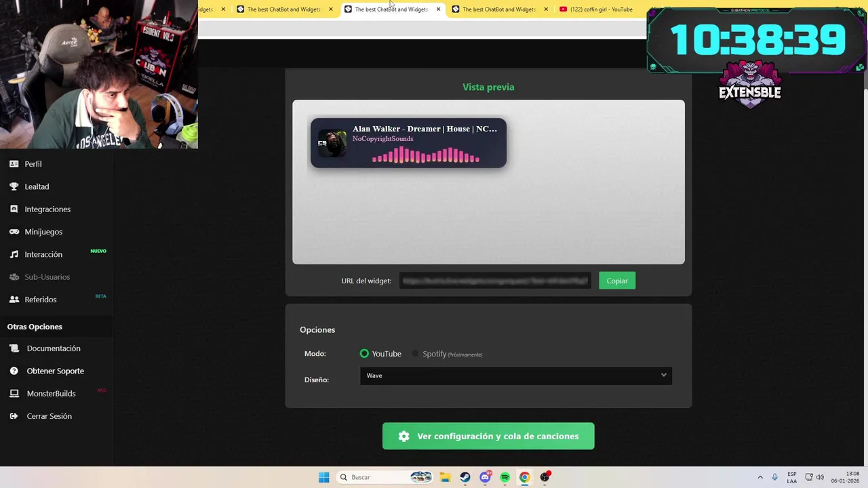Launch Steam from the taskbar

pyautogui.click(x=465, y=477)
